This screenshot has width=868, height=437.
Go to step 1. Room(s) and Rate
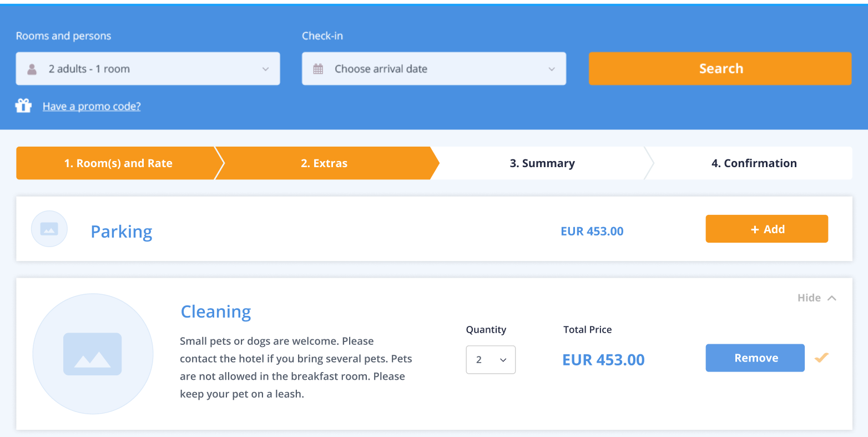click(118, 163)
